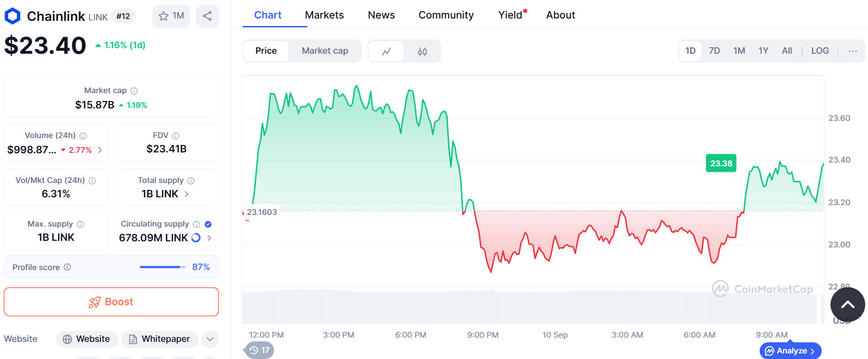Switch chart to Market cap view
868x359 pixels.
(325, 51)
